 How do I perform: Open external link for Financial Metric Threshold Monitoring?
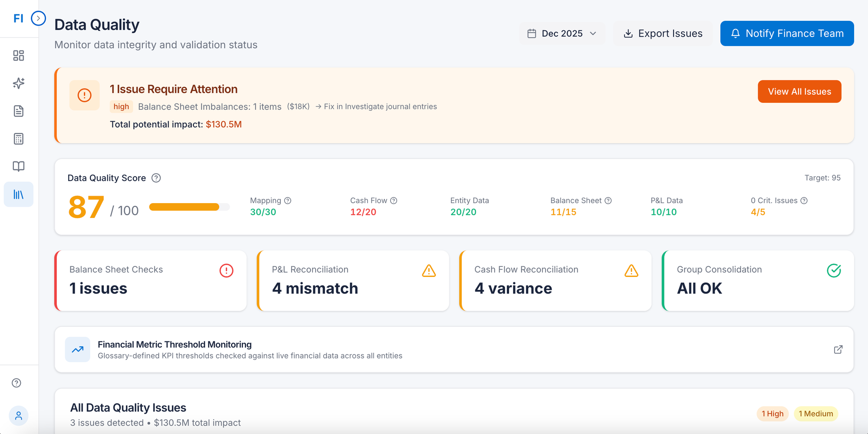pyautogui.click(x=838, y=349)
